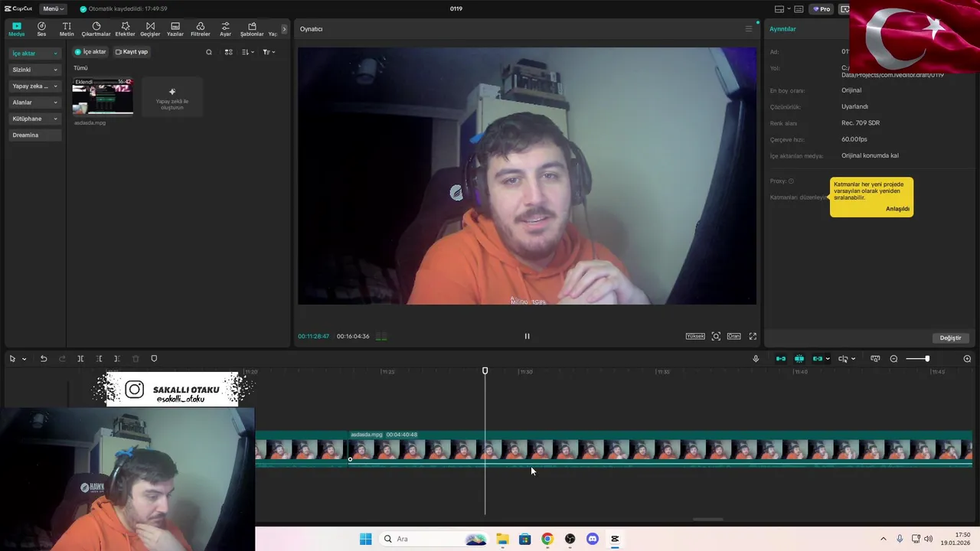
Task: Dismiss tooltip with Anlaşıldı
Action: pyautogui.click(x=897, y=209)
